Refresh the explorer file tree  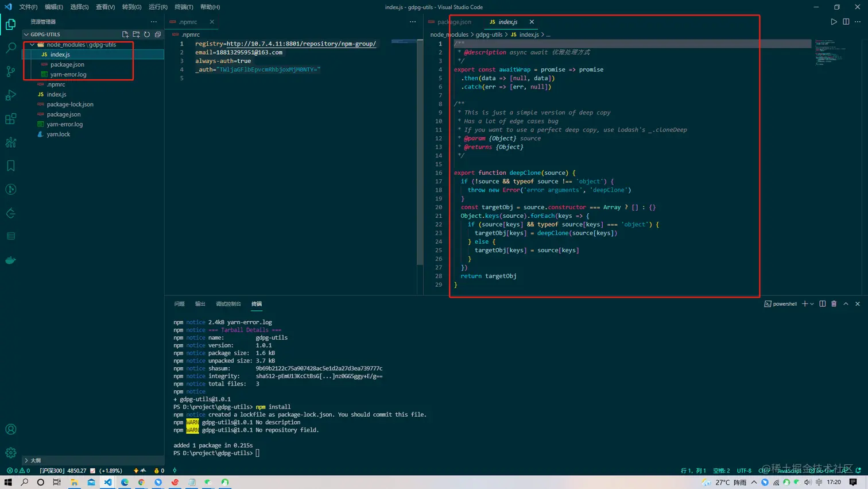[x=147, y=34]
